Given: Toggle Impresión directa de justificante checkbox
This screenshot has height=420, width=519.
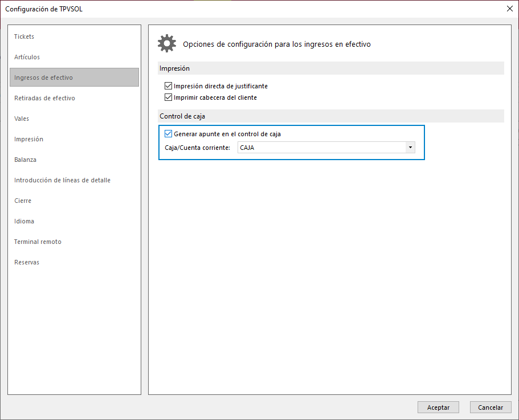Looking at the screenshot, I should 168,86.
